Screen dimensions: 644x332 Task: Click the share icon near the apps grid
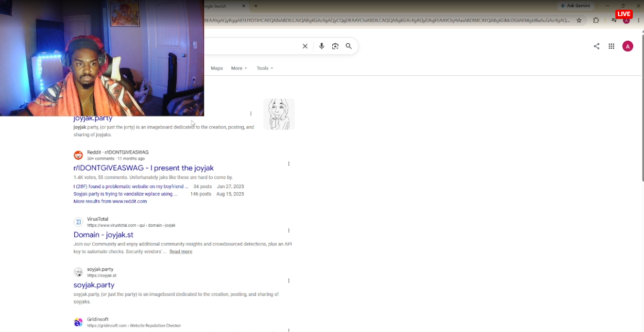(x=596, y=46)
